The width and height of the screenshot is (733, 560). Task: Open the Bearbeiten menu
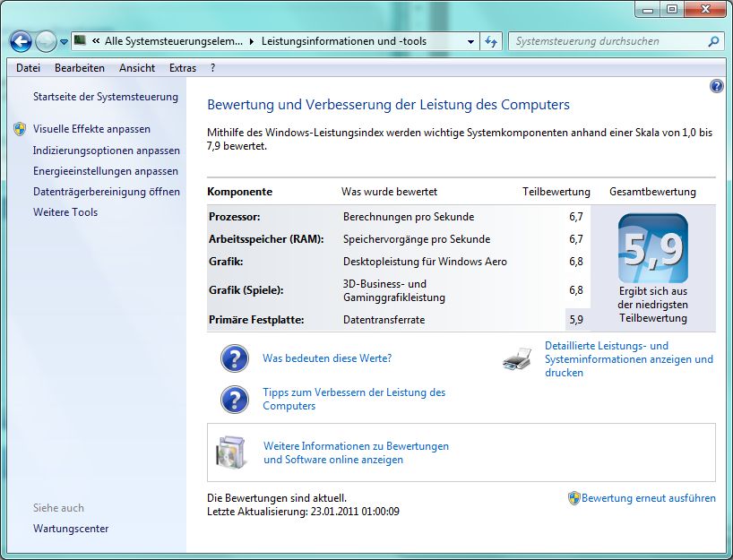[x=80, y=68]
